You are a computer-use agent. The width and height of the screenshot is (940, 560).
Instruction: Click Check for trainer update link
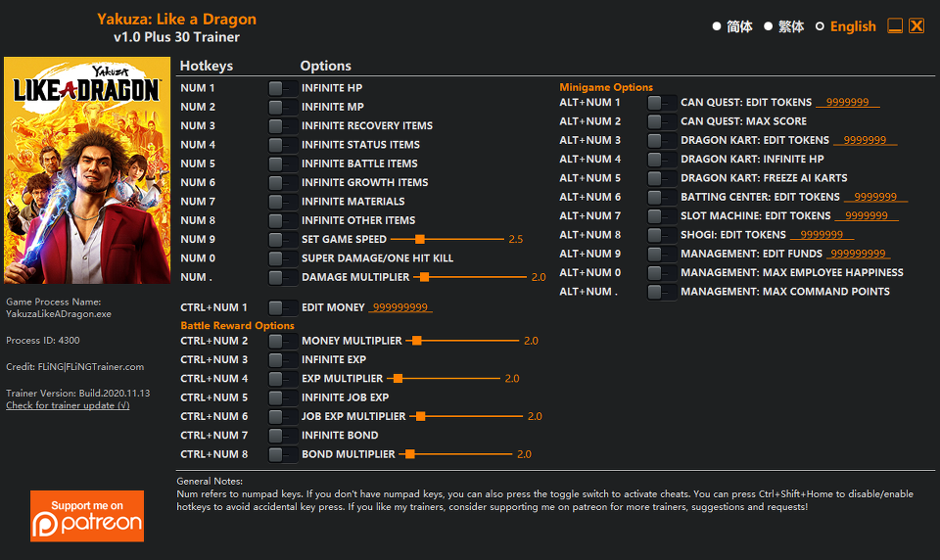pyautogui.click(x=68, y=405)
